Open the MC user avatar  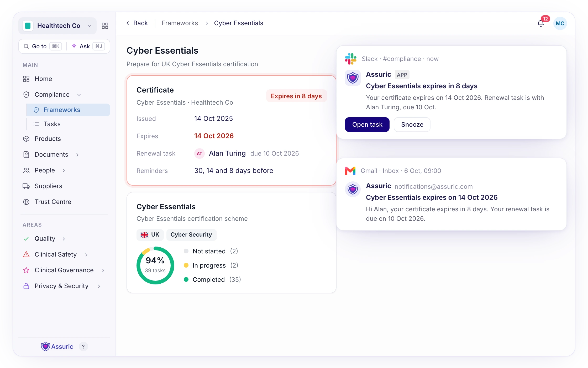coord(560,23)
